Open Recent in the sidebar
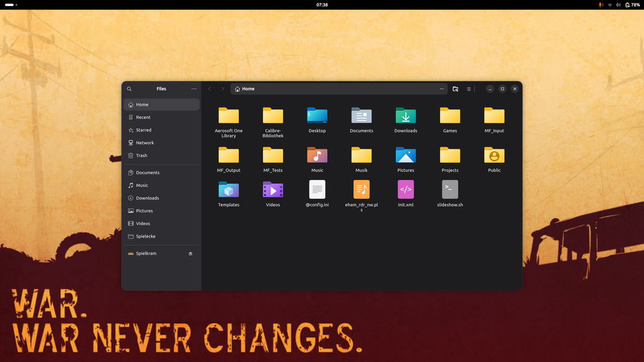 pyautogui.click(x=162, y=117)
